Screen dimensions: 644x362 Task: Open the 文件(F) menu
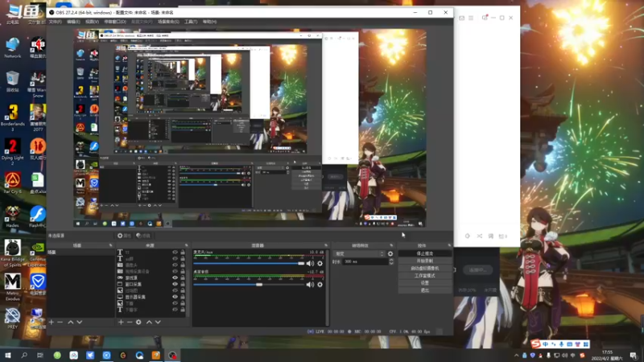point(55,22)
